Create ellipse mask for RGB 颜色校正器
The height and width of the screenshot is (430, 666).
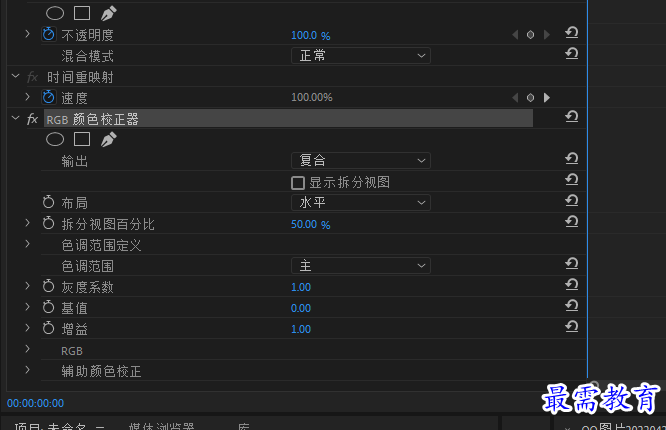55,139
